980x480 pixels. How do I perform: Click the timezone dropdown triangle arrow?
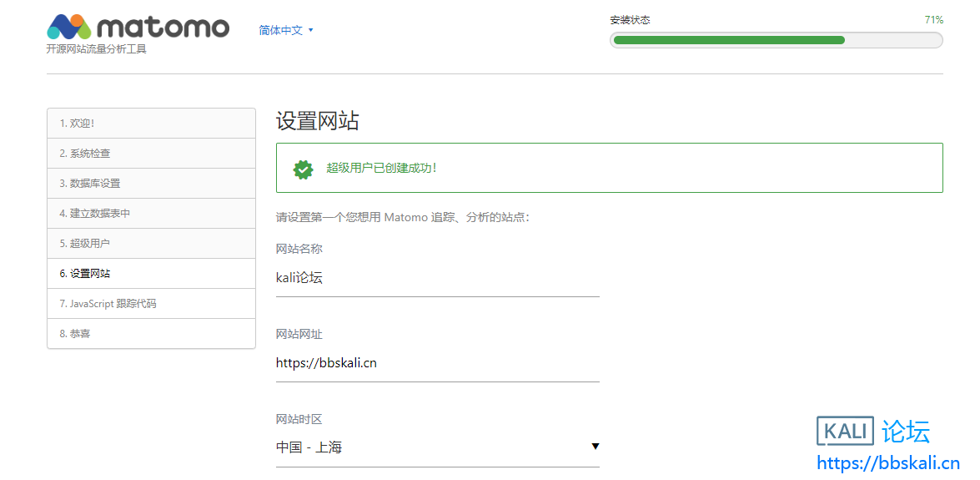(595, 447)
